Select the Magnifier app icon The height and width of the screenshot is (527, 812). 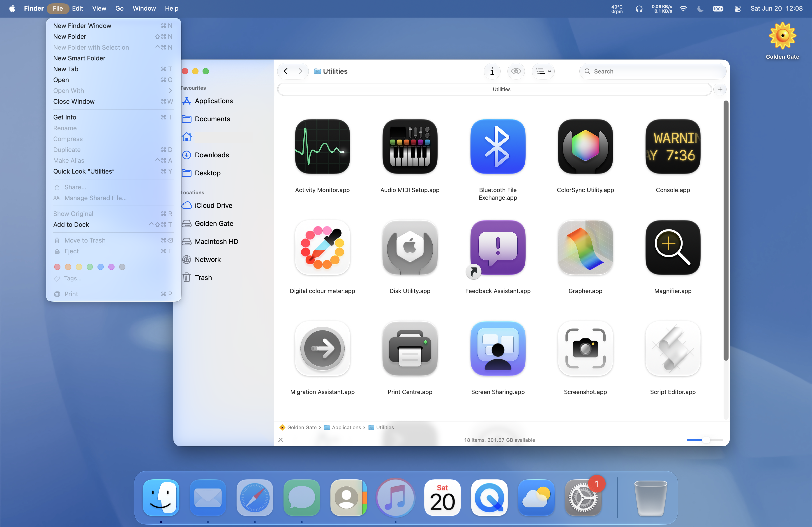pyautogui.click(x=673, y=247)
